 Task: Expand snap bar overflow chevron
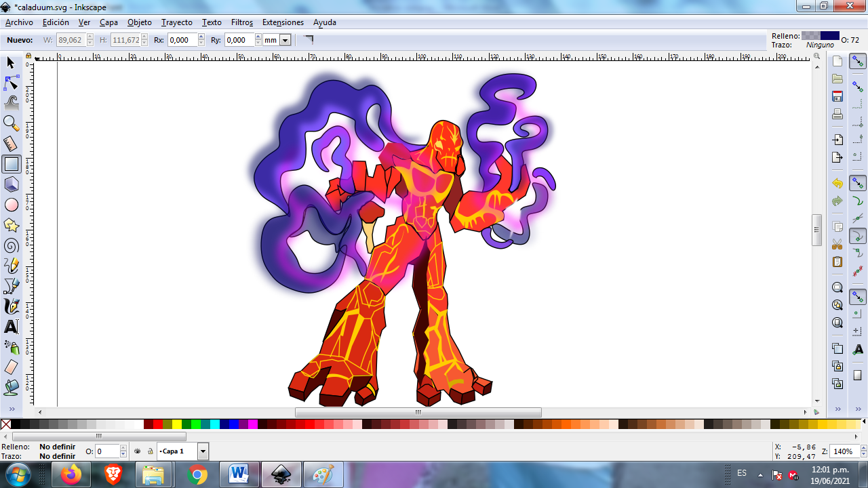click(x=858, y=409)
